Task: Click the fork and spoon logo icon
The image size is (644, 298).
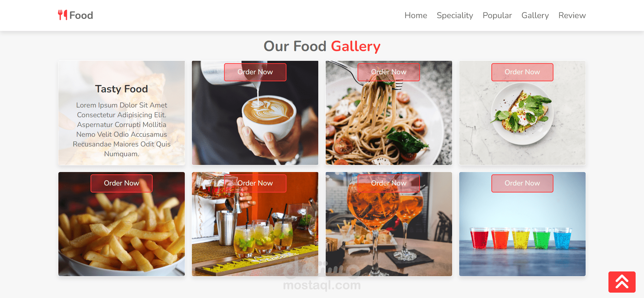Action: tap(62, 15)
